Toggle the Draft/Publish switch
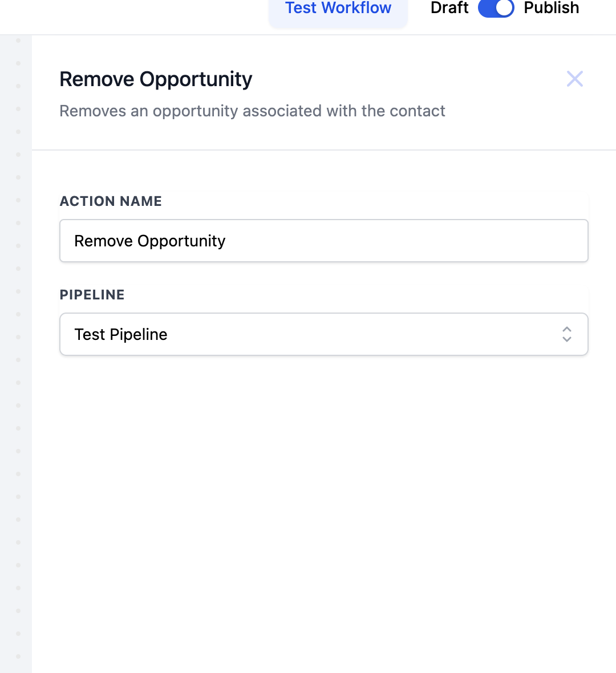This screenshot has height=673, width=616. 496,8
